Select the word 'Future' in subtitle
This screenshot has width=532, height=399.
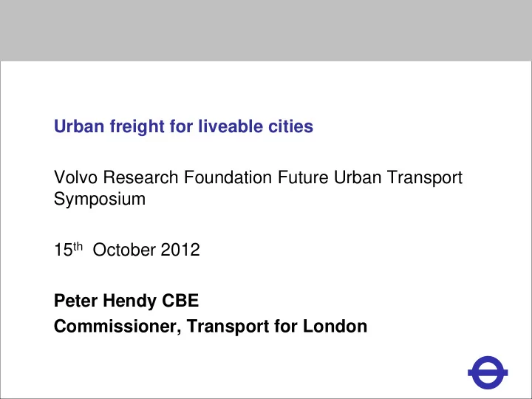pos(303,177)
